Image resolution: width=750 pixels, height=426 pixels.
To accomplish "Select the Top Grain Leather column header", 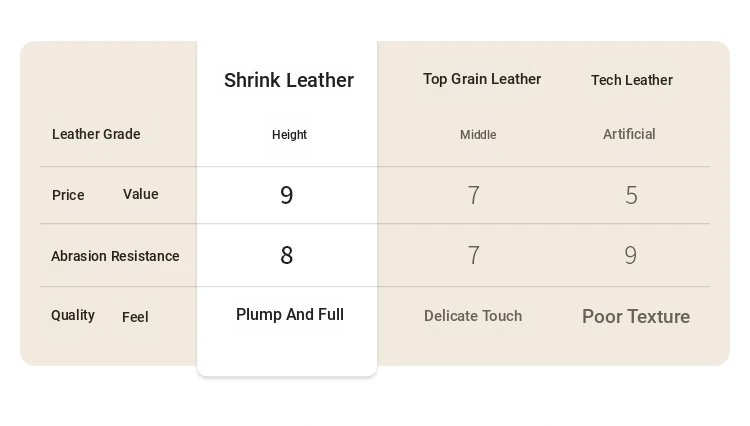I will 482,79.
